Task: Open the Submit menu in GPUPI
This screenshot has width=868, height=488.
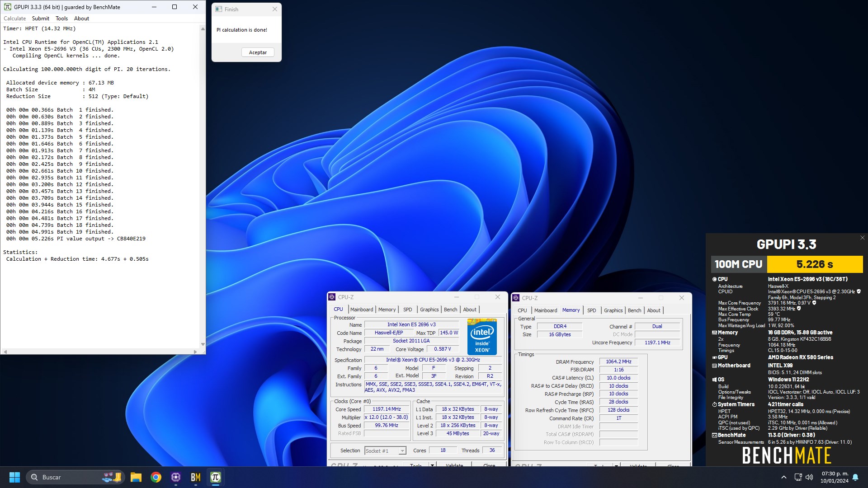Action: 41,19
